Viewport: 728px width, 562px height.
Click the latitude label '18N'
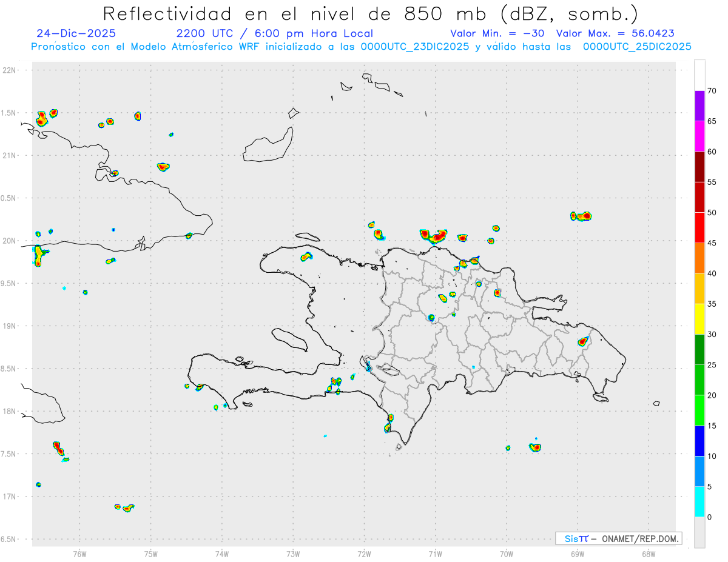tap(10, 412)
